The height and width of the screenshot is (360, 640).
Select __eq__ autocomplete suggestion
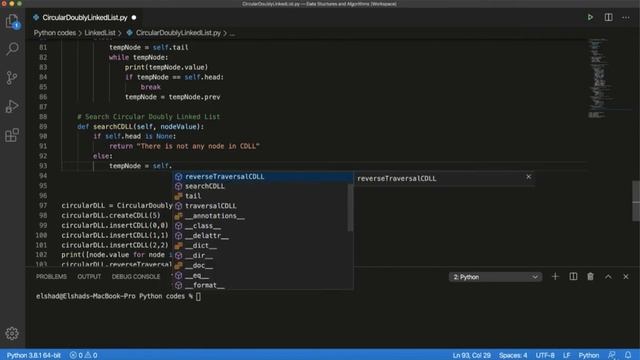click(260, 276)
